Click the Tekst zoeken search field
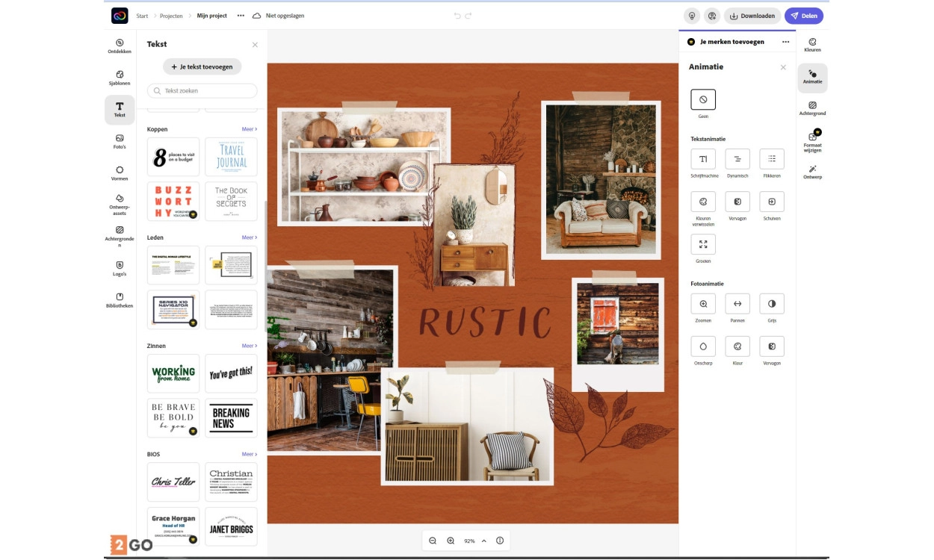 coord(202,91)
